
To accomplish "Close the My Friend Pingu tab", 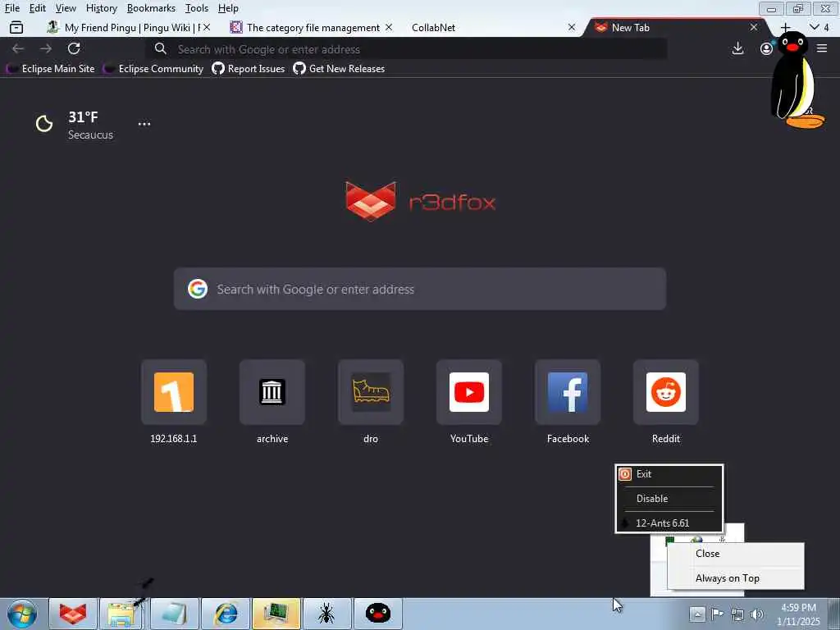I will (x=207, y=27).
